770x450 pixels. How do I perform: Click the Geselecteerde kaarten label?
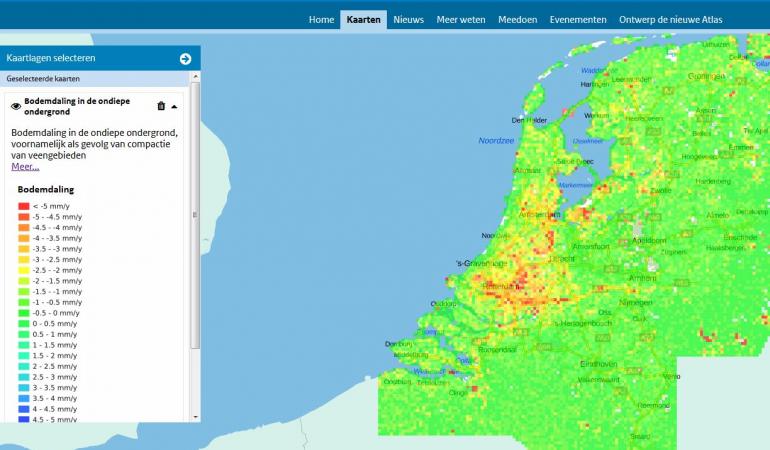coord(43,79)
